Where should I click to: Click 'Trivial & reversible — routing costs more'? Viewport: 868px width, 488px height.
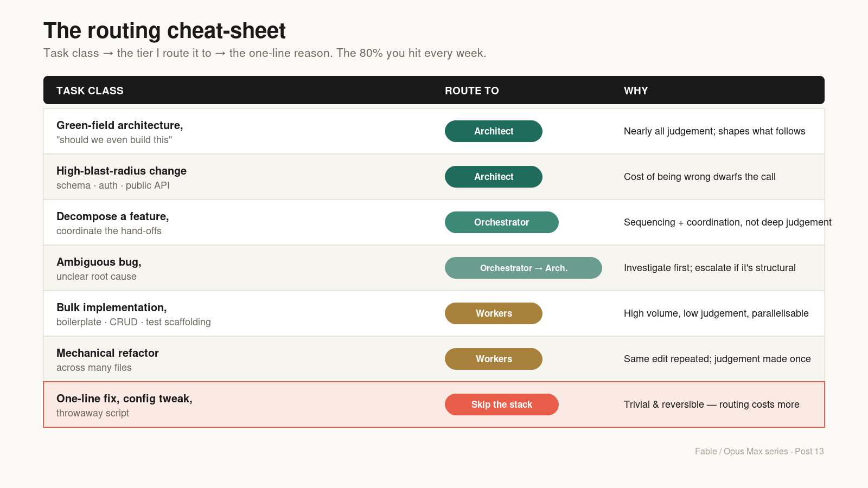click(x=712, y=404)
